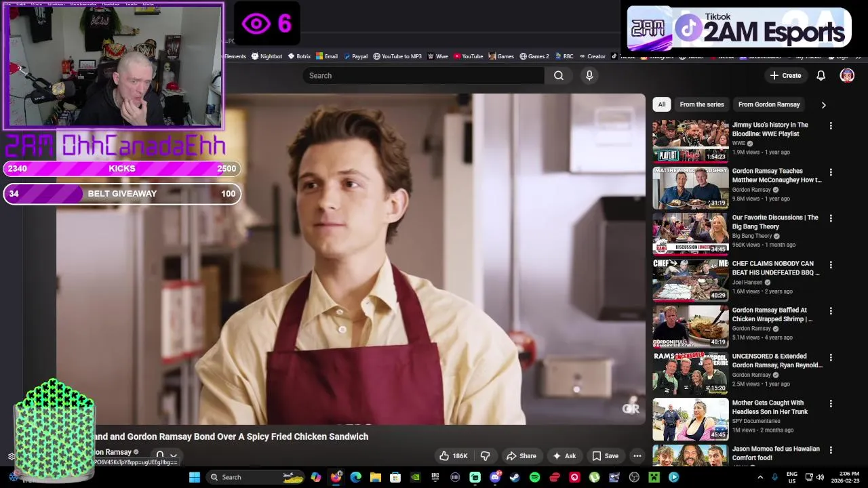Open the Email bookmark
This screenshot has height=488, width=868.
pos(327,56)
